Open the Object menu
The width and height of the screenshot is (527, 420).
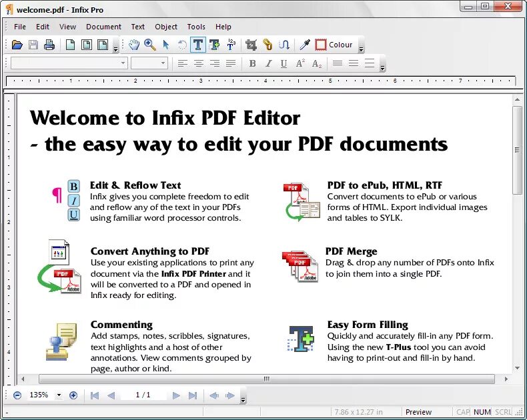pyautogui.click(x=166, y=27)
